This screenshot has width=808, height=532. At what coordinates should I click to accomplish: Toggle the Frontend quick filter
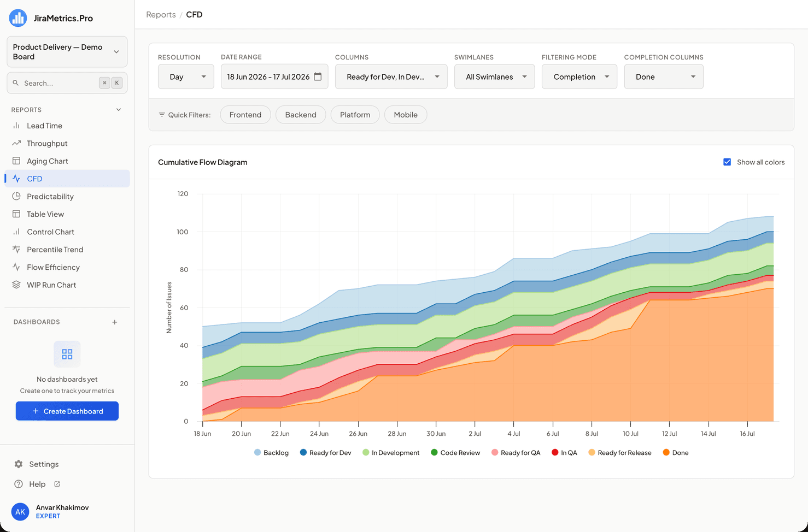pos(245,115)
